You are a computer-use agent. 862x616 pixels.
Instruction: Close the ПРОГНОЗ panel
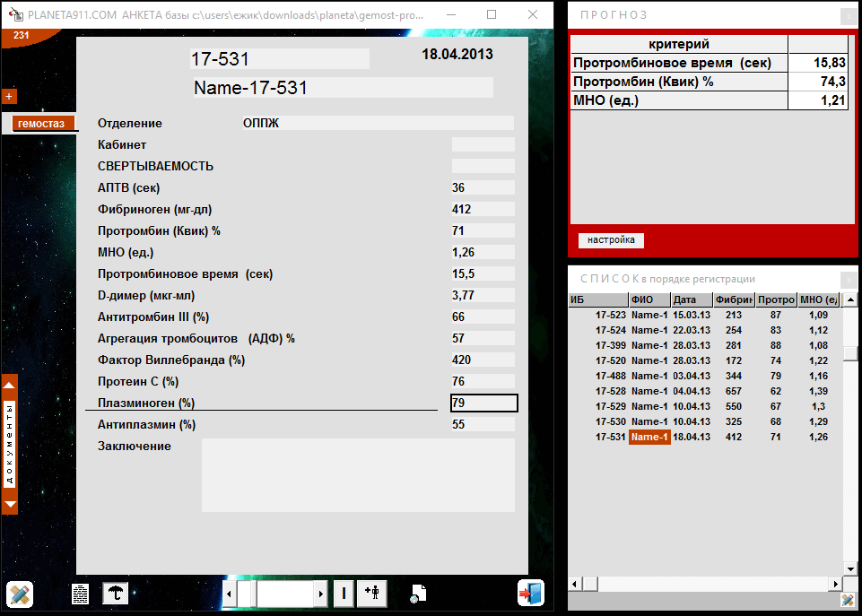pos(847,16)
